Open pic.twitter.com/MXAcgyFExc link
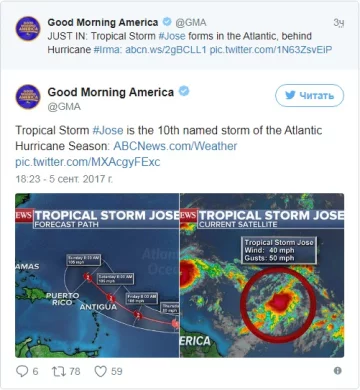Screen dimensions: 360x390 coord(88,162)
